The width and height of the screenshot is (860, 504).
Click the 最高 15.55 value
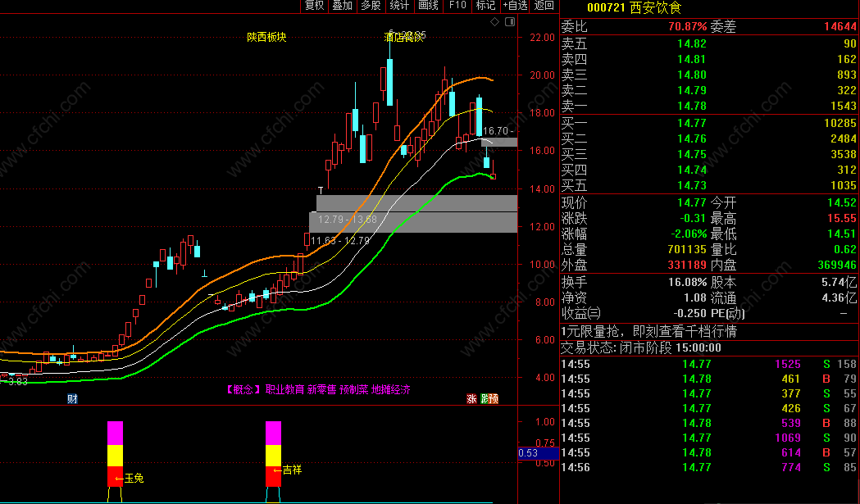(x=841, y=218)
